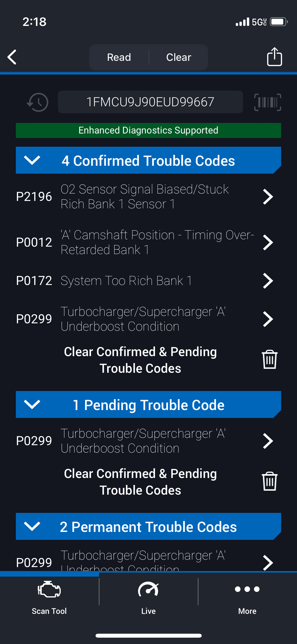Select the Clear segment button
The height and width of the screenshot is (644, 297).
point(178,57)
